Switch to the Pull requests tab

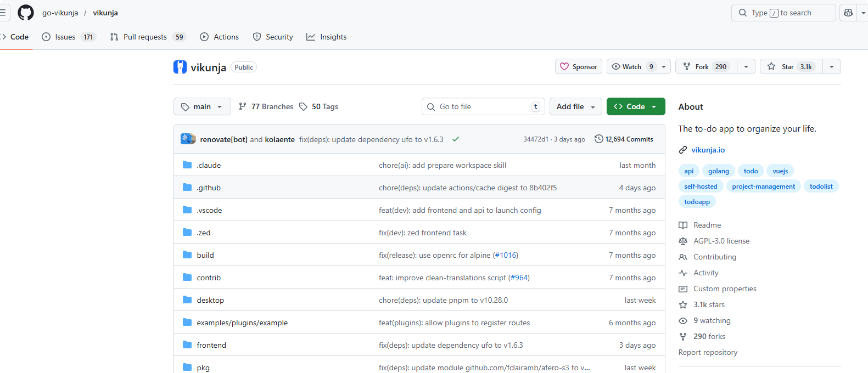pos(145,37)
